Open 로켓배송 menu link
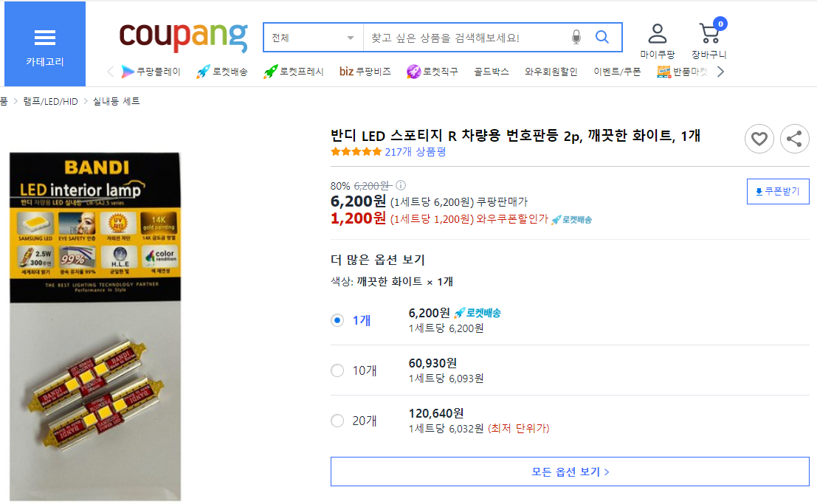This screenshot has height=504, width=817. click(222, 72)
